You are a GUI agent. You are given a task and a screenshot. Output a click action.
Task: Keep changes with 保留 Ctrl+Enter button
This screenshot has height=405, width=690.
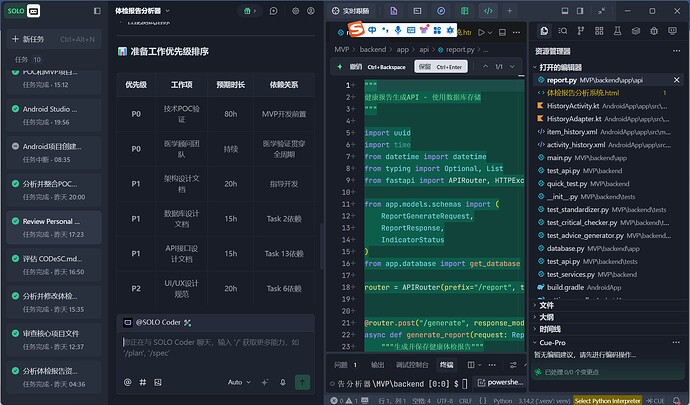coord(441,67)
